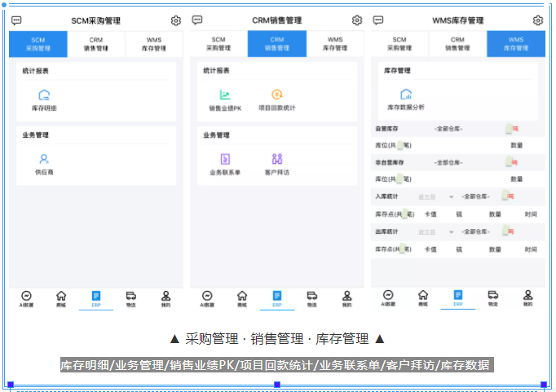
Task: Tap 物流 in CRM screen bottom navigation
Action: 311,298
